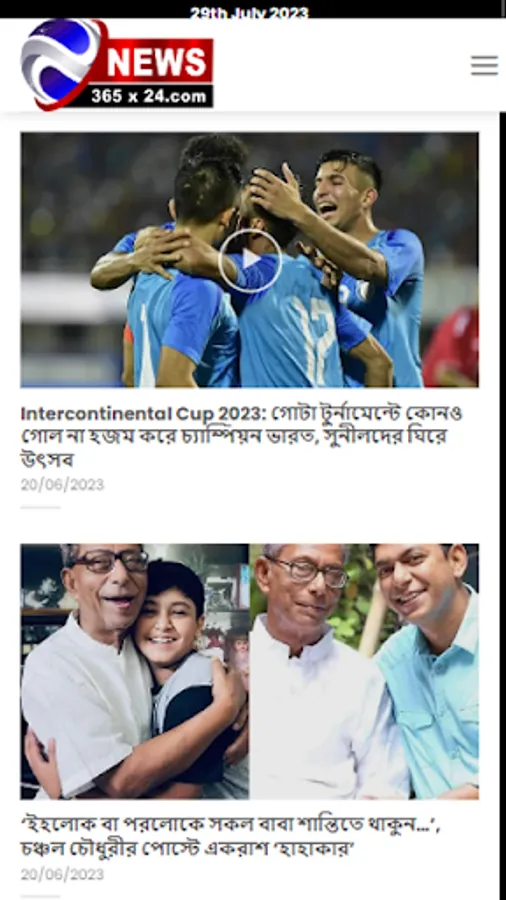Click the red NEWS banner in logo
Screen dimensions: 506x900
156,61
